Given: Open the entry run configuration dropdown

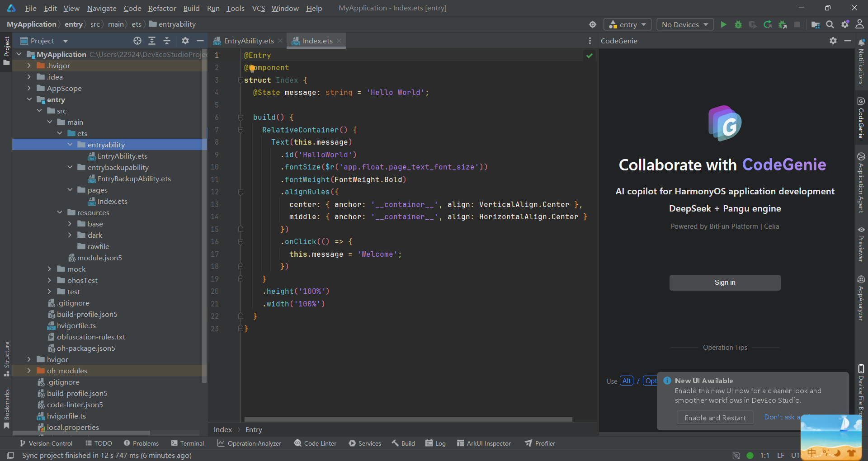Looking at the screenshot, I should click(627, 24).
